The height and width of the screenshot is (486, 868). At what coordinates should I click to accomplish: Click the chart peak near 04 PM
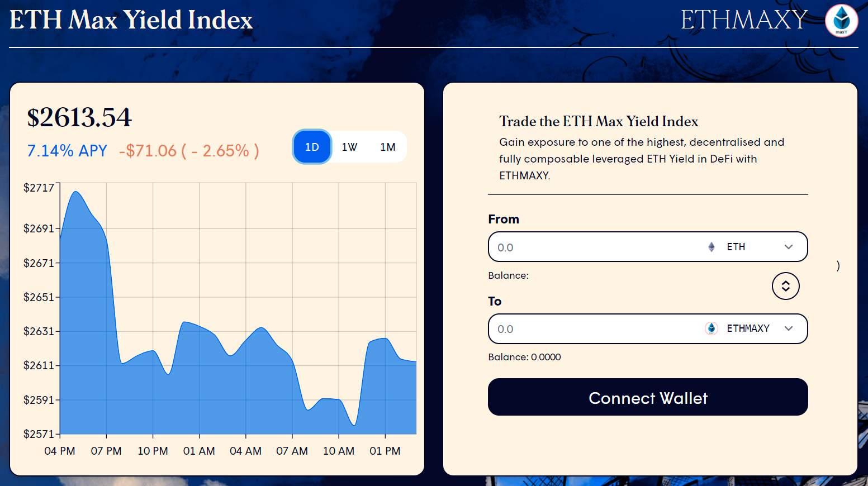pyautogui.click(x=75, y=193)
